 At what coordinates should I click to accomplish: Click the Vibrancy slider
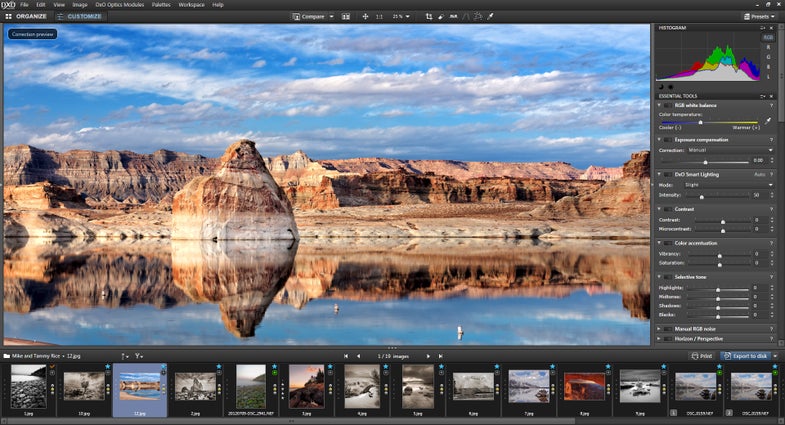pyautogui.click(x=719, y=255)
